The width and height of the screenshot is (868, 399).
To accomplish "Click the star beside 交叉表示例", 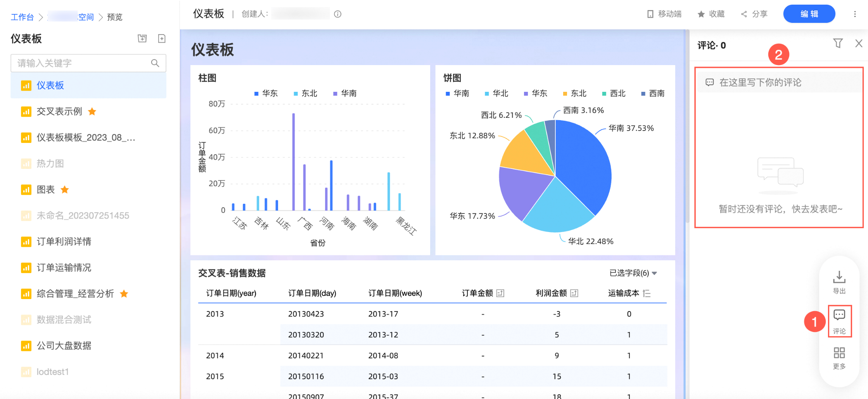I will pos(92,112).
